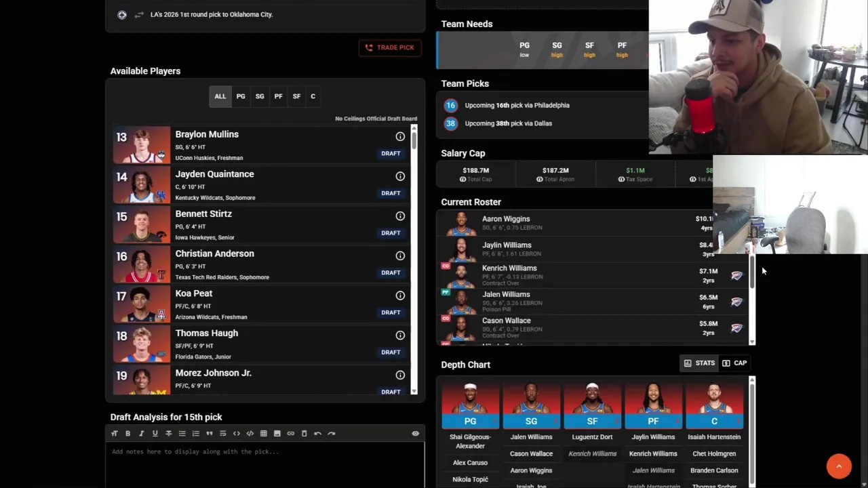Image resolution: width=868 pixels, height=488 pixels.
Task: Select Cason Wallace roster row
Action: 595,327
